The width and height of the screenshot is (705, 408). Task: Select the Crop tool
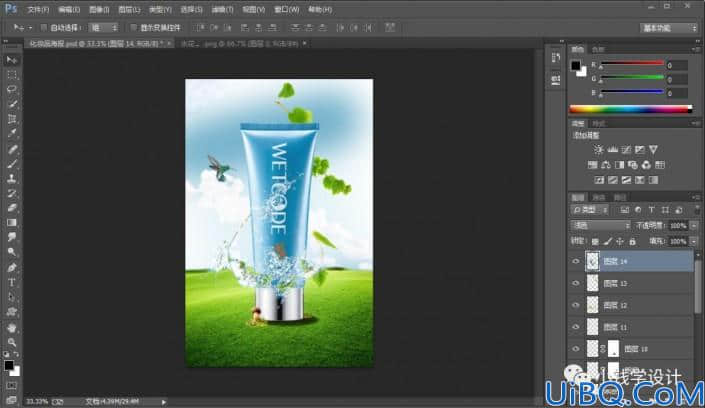[12, 119]
